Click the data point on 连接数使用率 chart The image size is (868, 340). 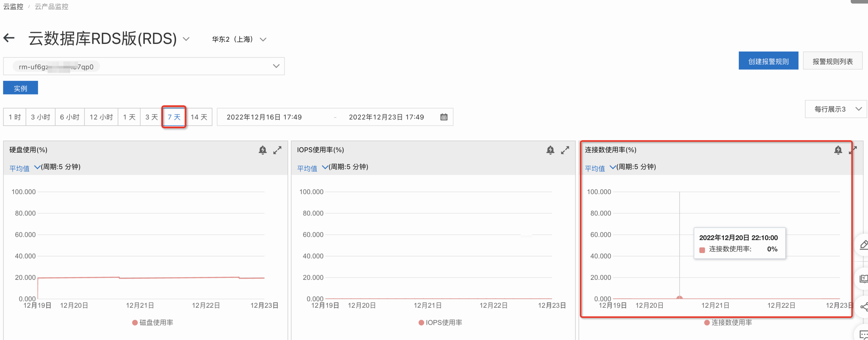point(679,298)
